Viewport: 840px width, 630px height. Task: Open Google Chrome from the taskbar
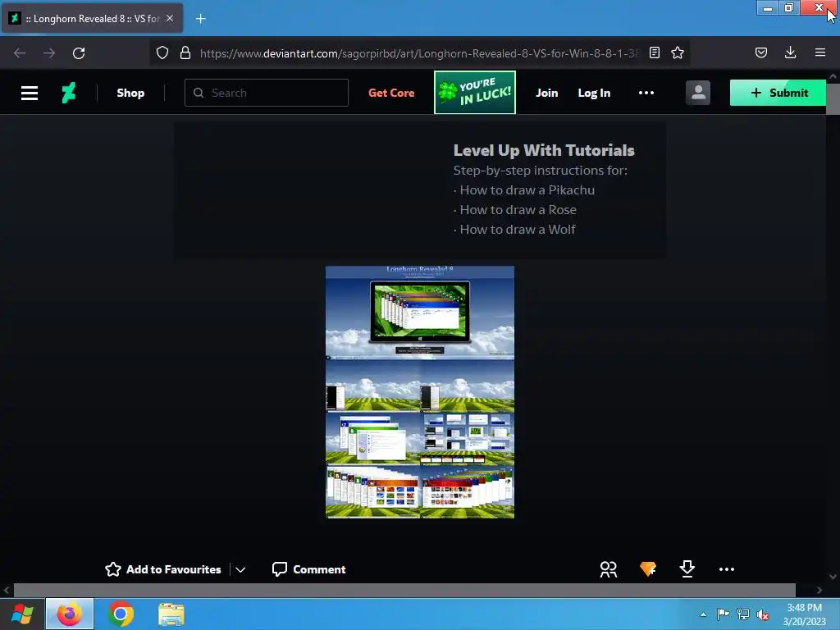pyautogui.click(x=121, y=614)
